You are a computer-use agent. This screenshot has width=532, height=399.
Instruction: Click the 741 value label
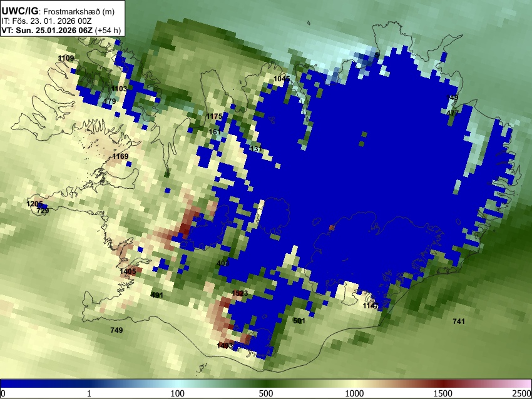459,321
